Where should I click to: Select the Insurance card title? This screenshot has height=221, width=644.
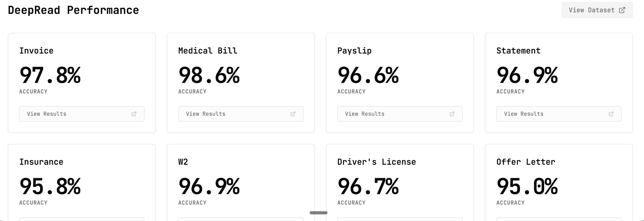pos(41,162)
